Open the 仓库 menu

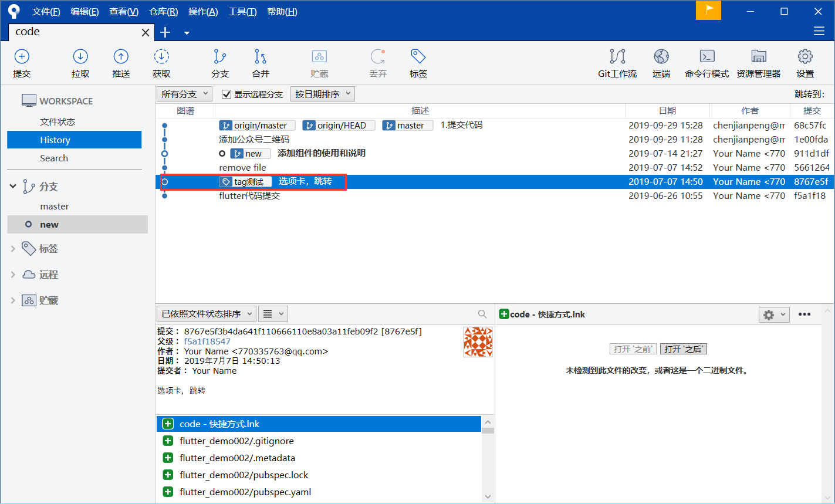pyautogui.click(x=163, y=11)
